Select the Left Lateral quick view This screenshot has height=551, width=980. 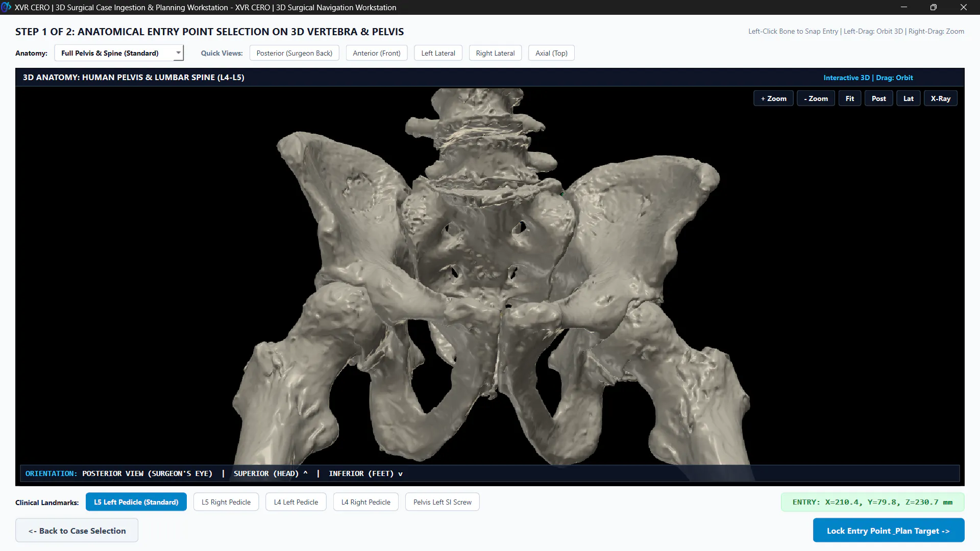coord(438,53)
